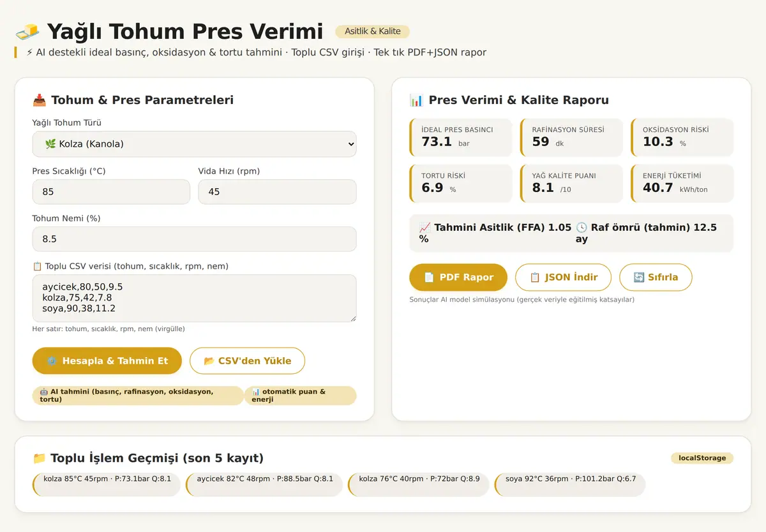Click the Pres Sıcaklığı input field

pos(111,191)
